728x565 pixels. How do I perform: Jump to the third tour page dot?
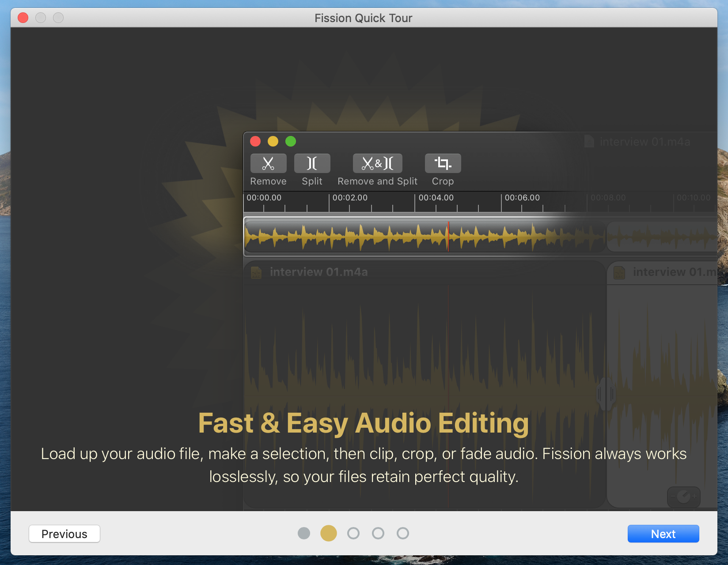point(353,533)
